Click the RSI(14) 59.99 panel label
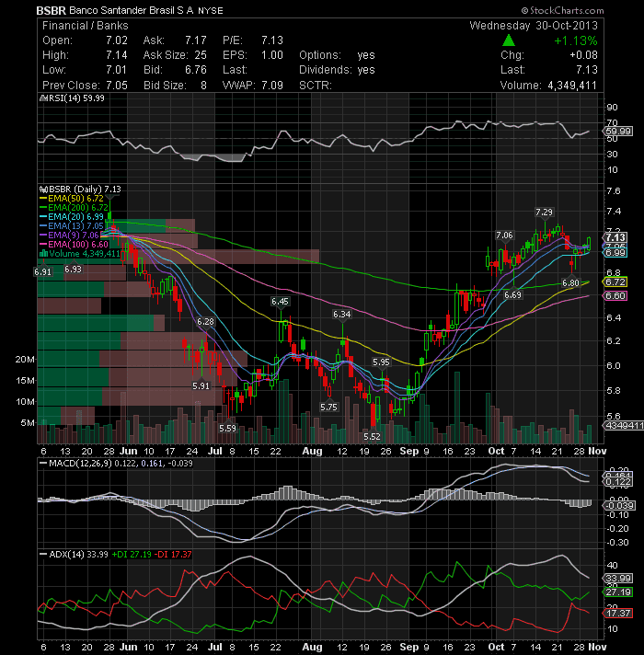The height and width of the screenshot is (655, 644). 76,98
